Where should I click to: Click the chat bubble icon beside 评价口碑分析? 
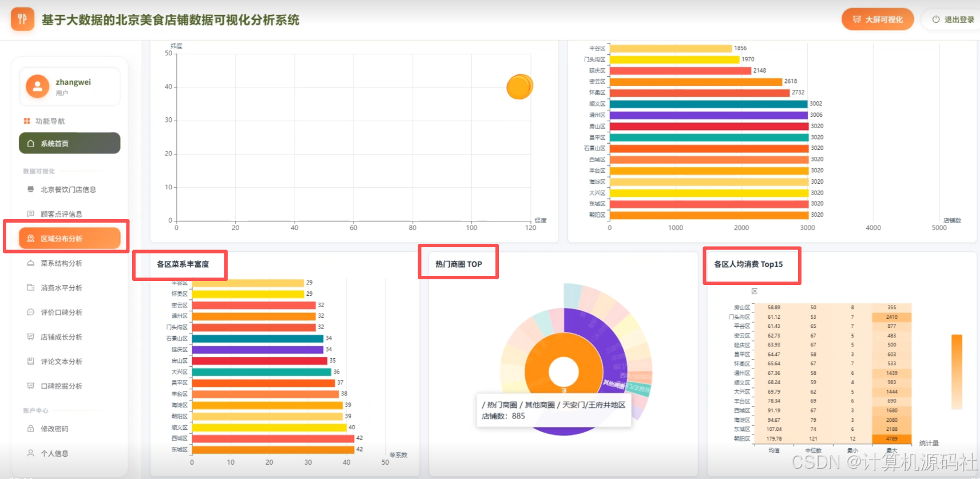pyautogui.click(x=31, y=312)
